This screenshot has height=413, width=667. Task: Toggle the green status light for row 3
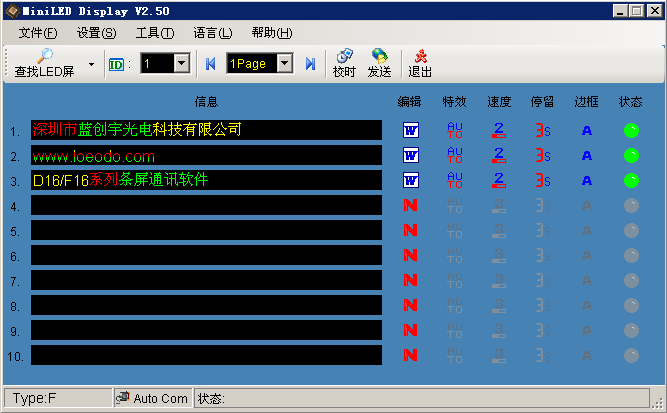[x=631, y=180]
